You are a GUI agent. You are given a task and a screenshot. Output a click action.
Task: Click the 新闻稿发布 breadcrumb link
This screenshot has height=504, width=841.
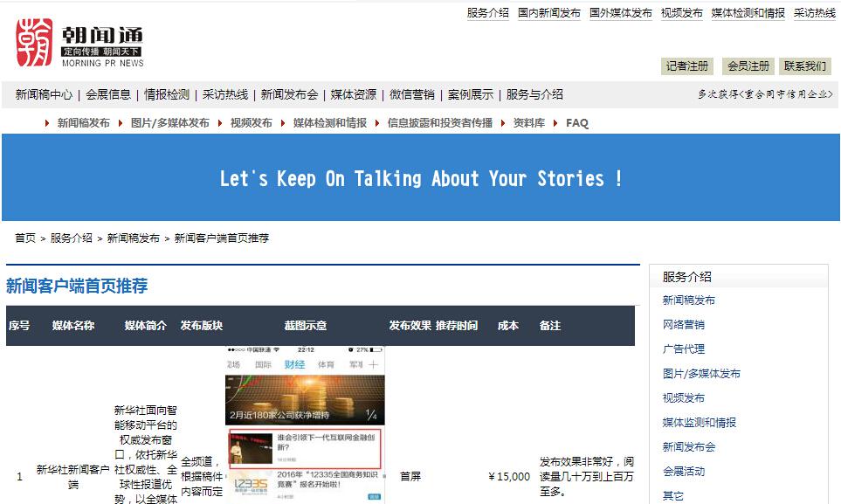[133, 238]
